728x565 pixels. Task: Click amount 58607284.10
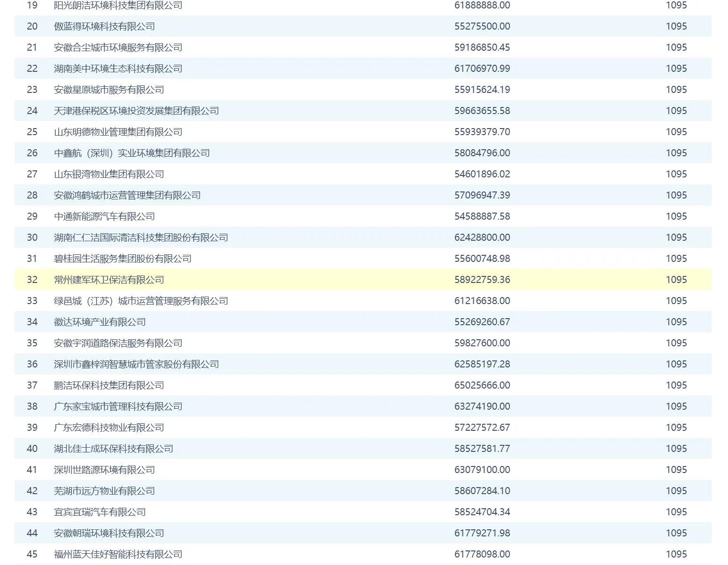[482, 491]
